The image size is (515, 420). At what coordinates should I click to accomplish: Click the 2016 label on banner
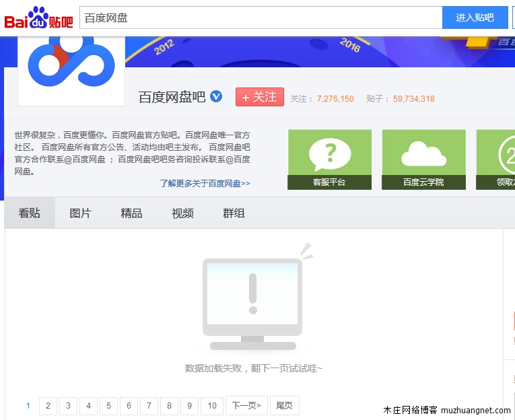coord(350,44)
